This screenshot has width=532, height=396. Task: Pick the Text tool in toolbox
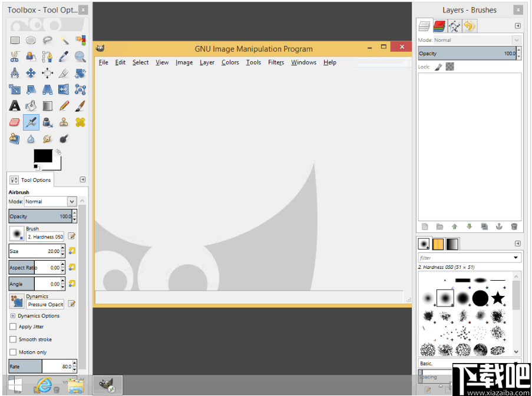pyautogui.click(x=15, y=106)
